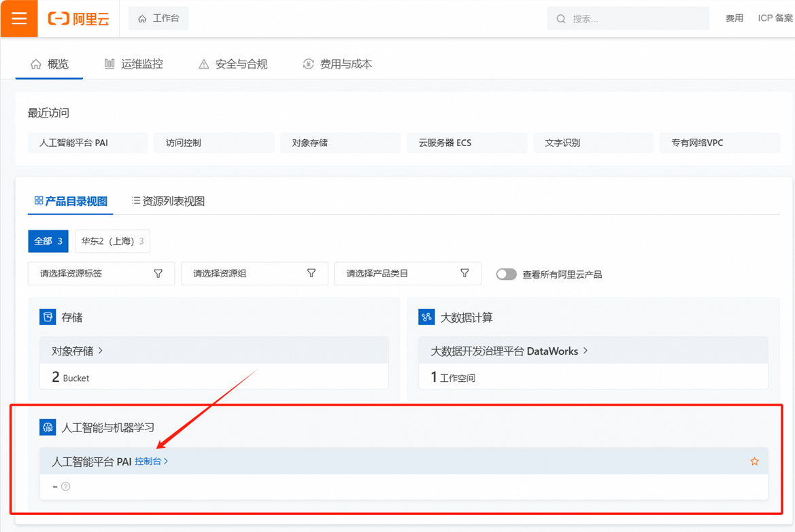Open recent visit 文字识别
Image resolution: width=795 pixels, height=532 pixels.
593,143
